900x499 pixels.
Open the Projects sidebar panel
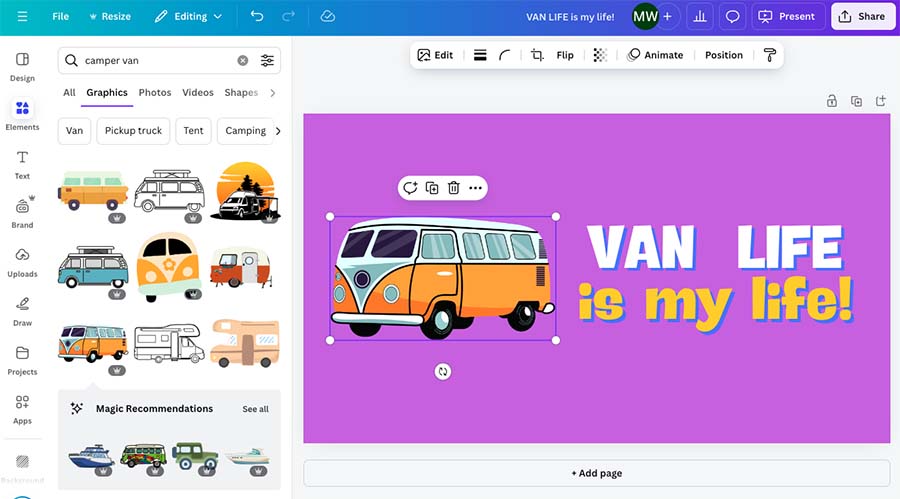coord(22,360)
